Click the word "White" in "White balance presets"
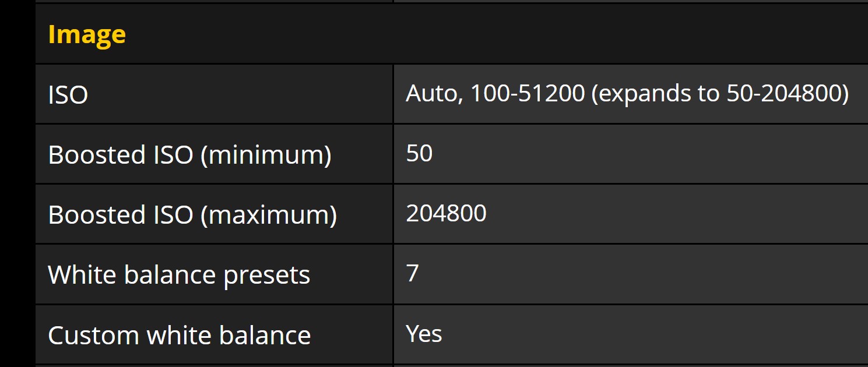Image resolution: width=868 pixels, height=367 pixels. [x=82, y=275]
